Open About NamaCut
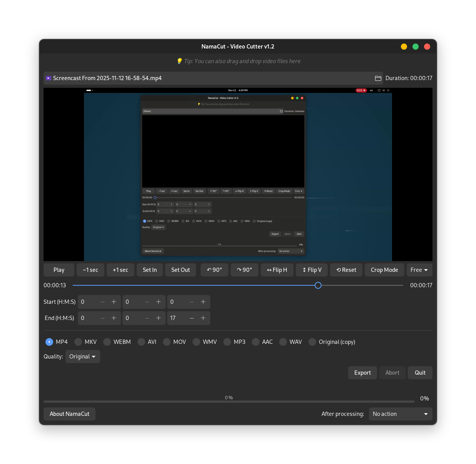Viewport: 476px width, 464px height. 69,414
